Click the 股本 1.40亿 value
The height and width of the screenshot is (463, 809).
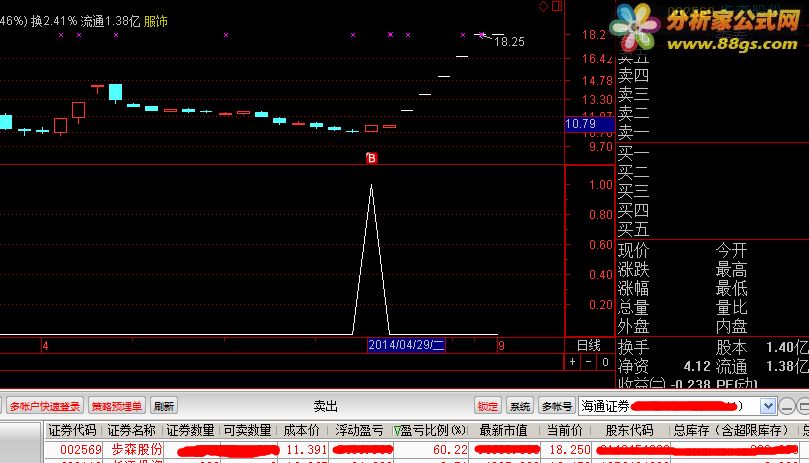pos(787,347)
